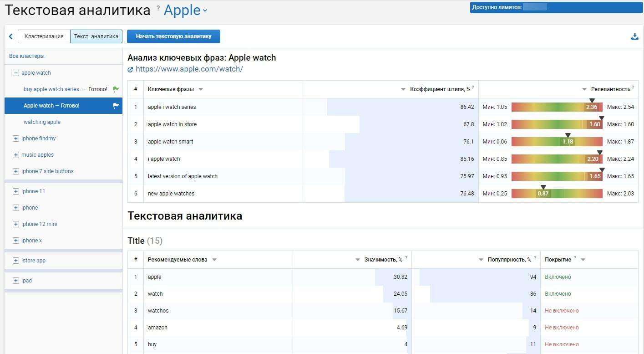Select the Apple watch — Готово! item
644x354 pixels.
pos(63,106)
